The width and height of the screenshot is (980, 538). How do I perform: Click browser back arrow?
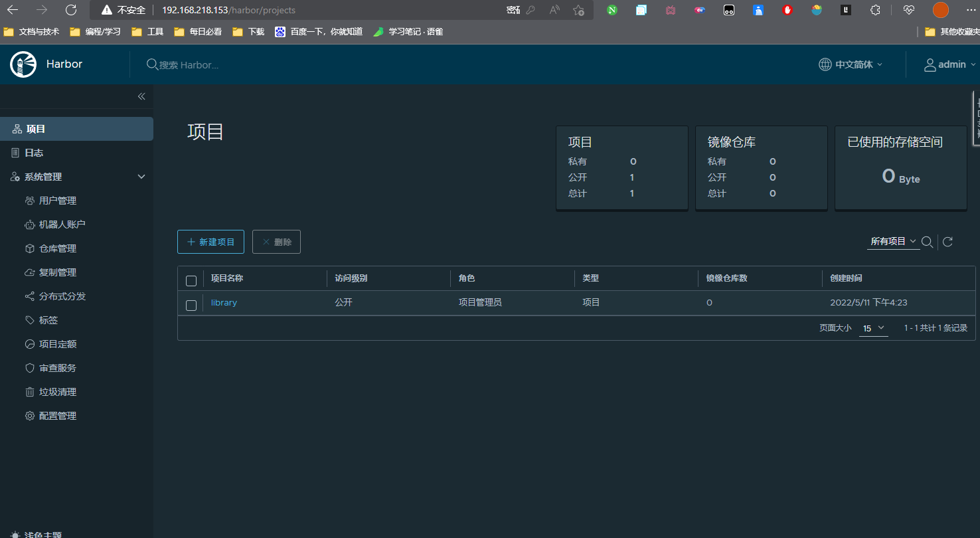13,10
